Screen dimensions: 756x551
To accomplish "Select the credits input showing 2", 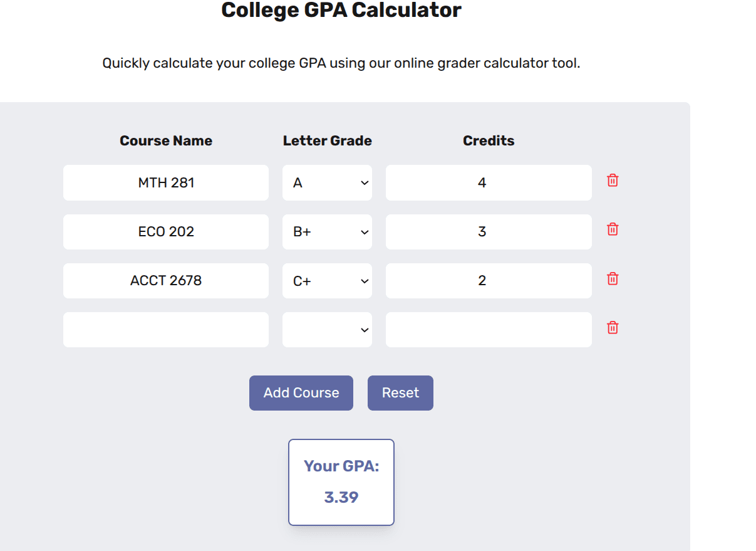I will click(x=489, y=280).
